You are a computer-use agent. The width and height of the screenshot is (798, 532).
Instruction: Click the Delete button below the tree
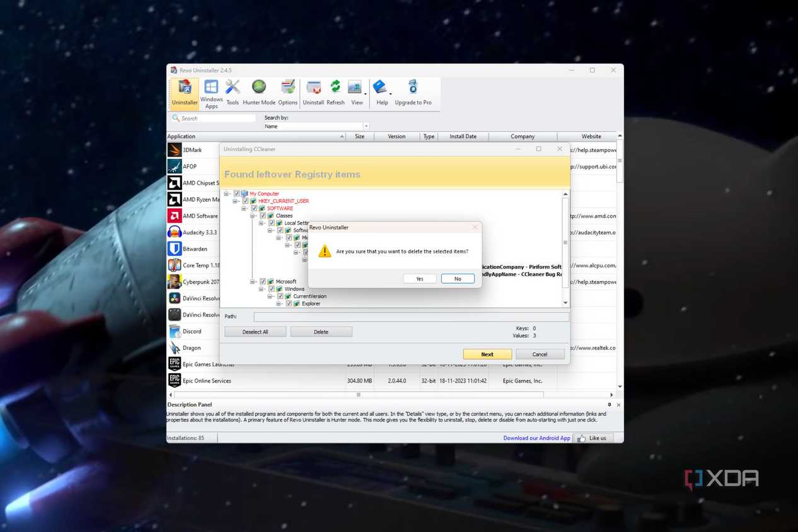click(x=321, y=332)
